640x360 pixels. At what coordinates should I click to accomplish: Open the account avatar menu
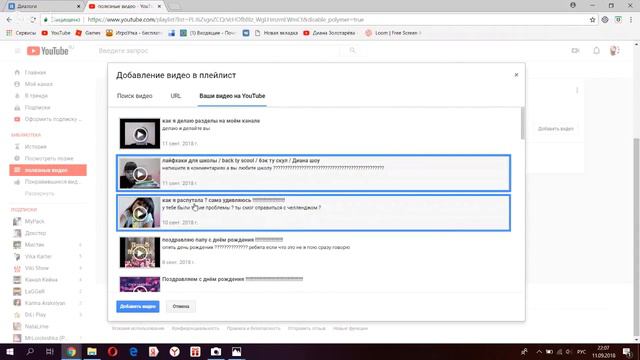(614, 51)
